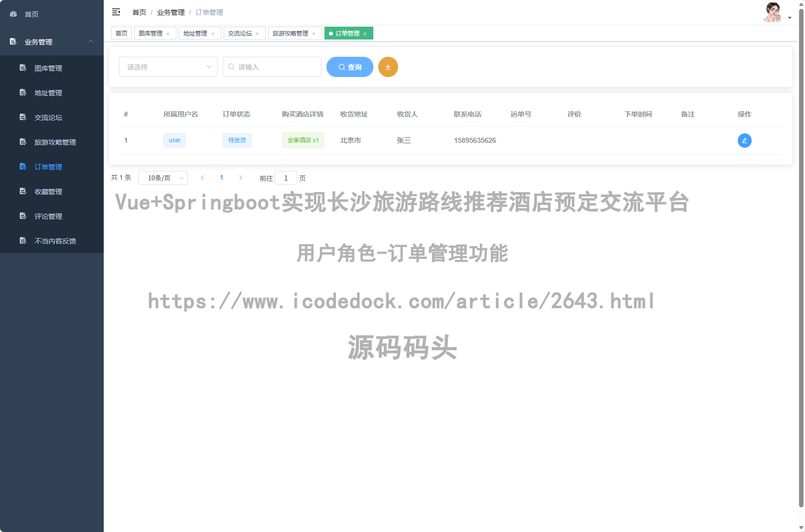Click the 待发货 order status tag
The width and height of the screenshot is (805, 532).
237,140
